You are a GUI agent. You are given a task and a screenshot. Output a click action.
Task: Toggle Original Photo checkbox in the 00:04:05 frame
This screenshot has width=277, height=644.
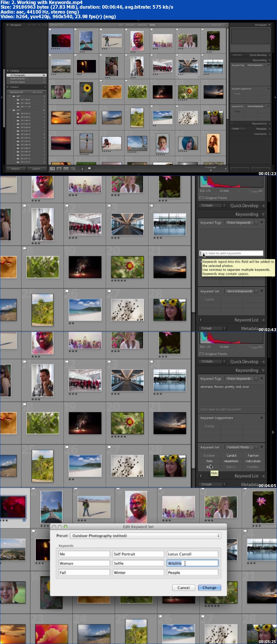pos(202,354)
